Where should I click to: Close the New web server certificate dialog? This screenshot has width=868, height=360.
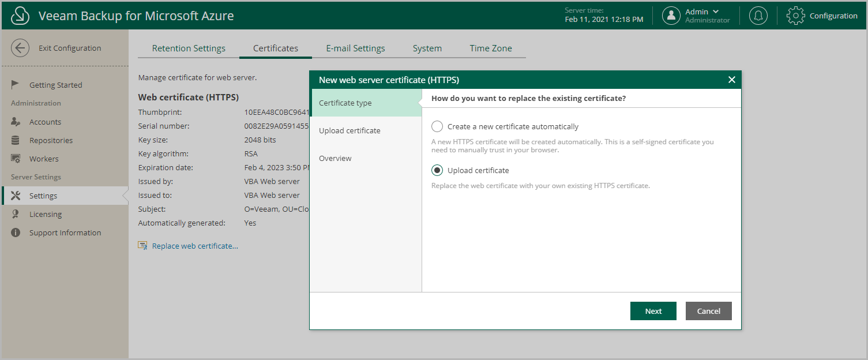tap(732, 80)
